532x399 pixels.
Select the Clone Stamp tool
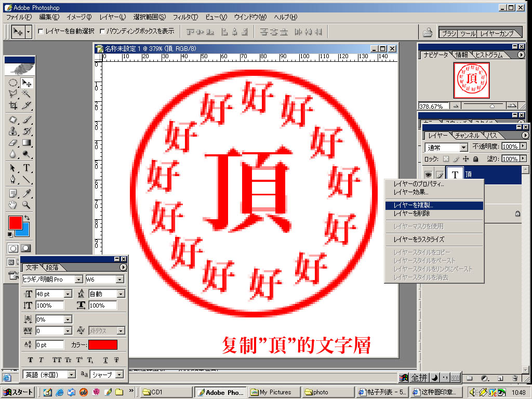pos(13,131)
